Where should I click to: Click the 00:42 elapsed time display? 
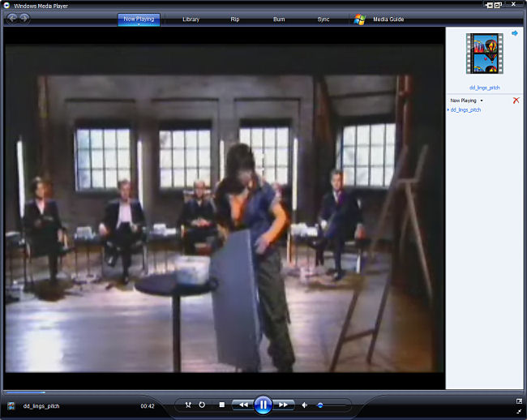click(x=148, y=406)
